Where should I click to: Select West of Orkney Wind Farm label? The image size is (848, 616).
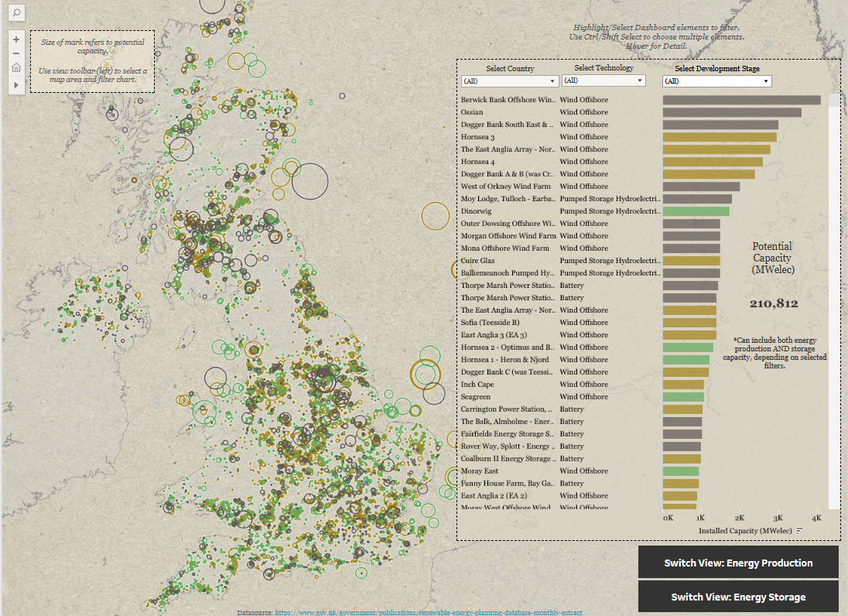tap(506, 186)
